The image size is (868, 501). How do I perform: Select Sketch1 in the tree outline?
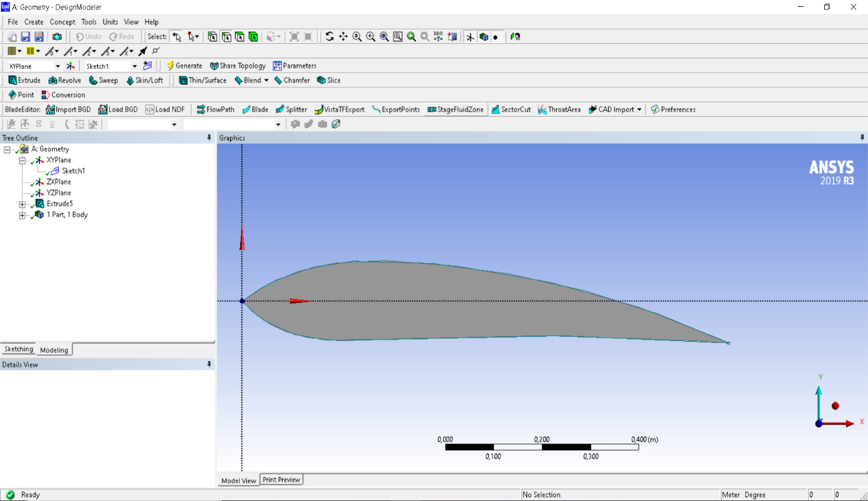(73, 171)
